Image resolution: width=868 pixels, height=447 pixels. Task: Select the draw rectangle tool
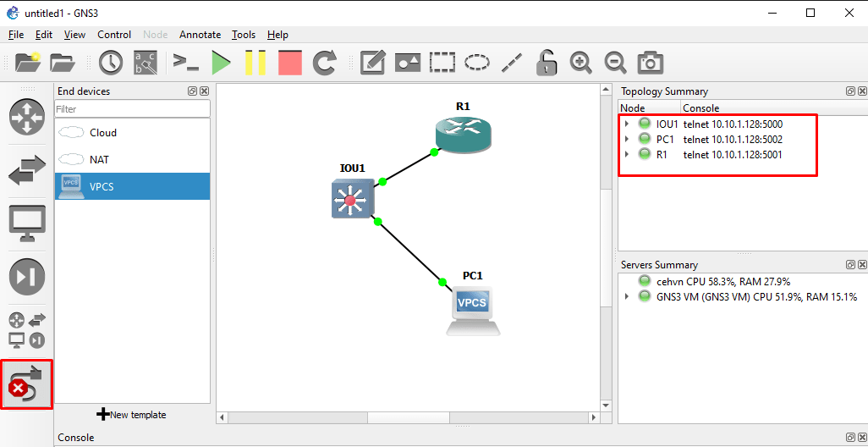[x=442, y=63]
